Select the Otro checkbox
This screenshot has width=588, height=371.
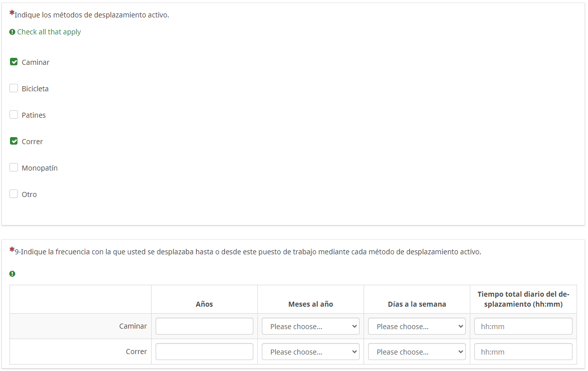click(14, 194)
